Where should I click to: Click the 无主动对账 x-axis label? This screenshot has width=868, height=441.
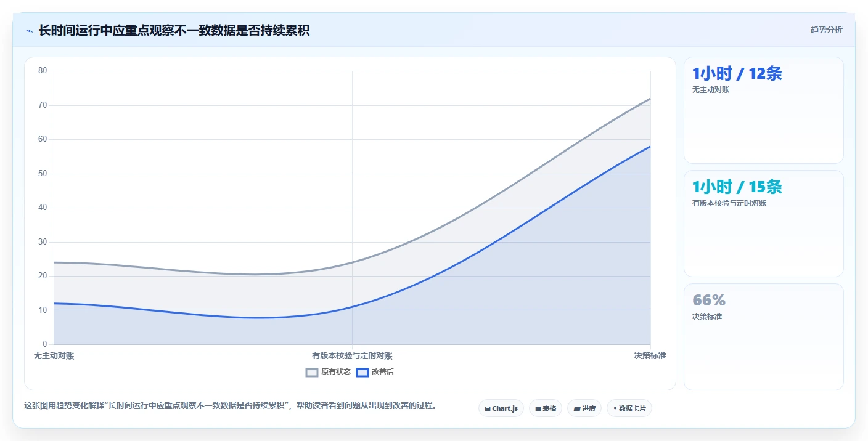point(54,356)
